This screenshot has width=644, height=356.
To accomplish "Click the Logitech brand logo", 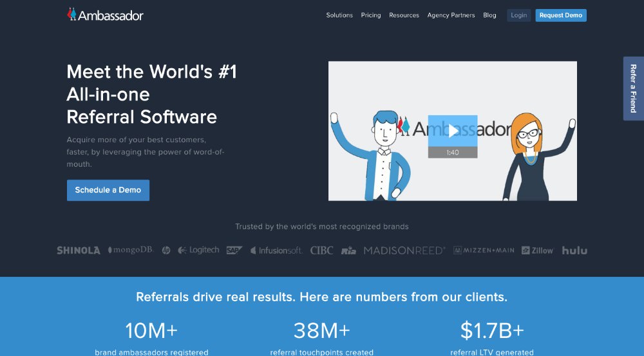I will click(x=198, y=250).
